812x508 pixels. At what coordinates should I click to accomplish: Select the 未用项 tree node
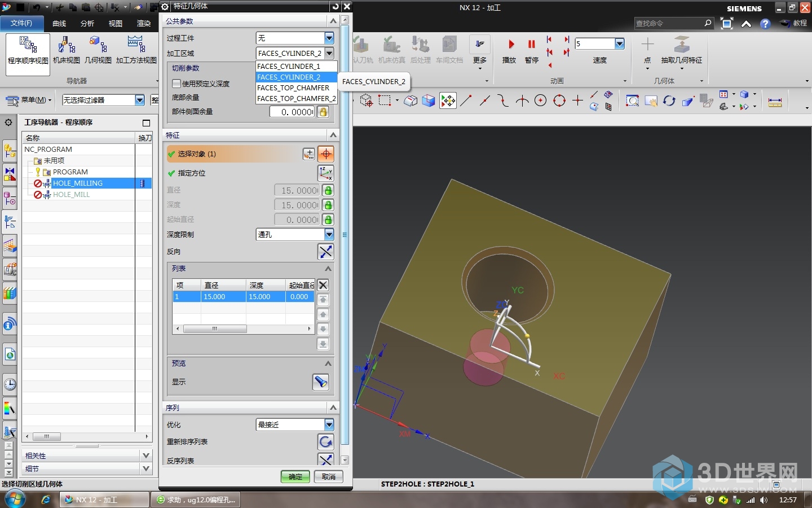click(54, 160)
